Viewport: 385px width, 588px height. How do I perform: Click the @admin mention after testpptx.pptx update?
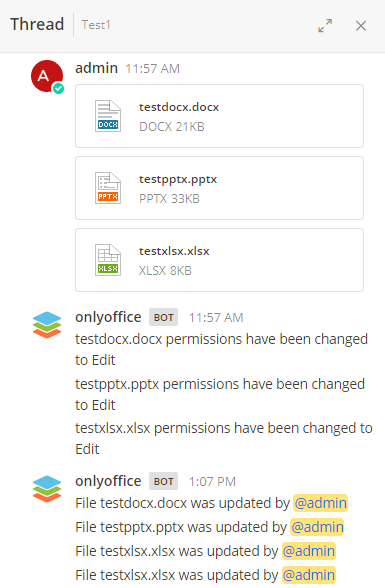click(x=318, y=527)
